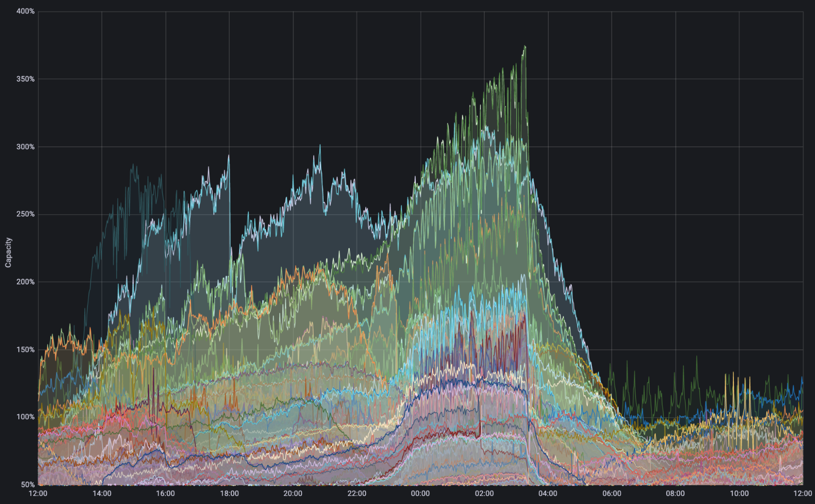The height and width of the screenshot is (504, 815).
Task: Select the 22:00 time axis label
Action: coord(356,493)
